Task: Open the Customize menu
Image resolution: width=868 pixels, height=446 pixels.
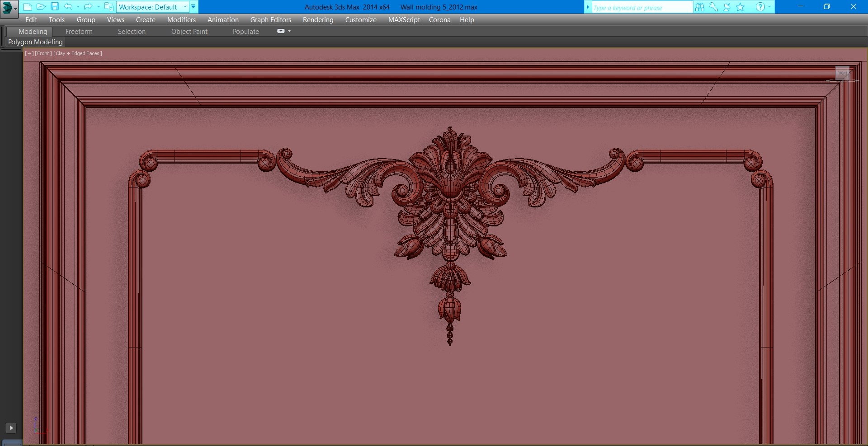Action: pyautogui.click(x=361, y=20)
